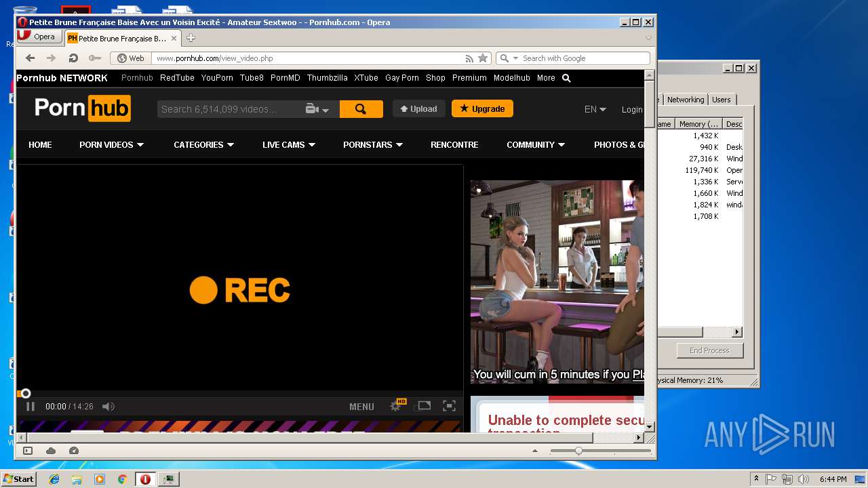
Task: Open the Opera key/password wand icon
Action: click(x=95, y=58)
